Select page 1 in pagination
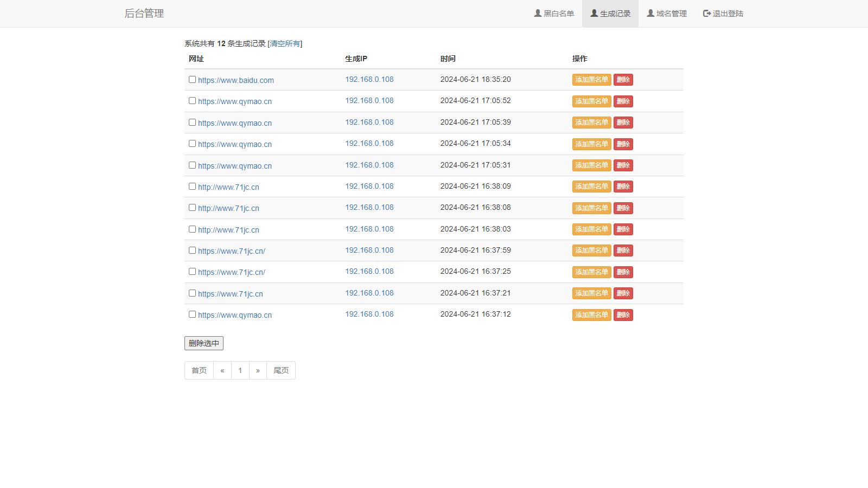Image resolution: width=868 pixels, height=488 pixels. [240, 370]
